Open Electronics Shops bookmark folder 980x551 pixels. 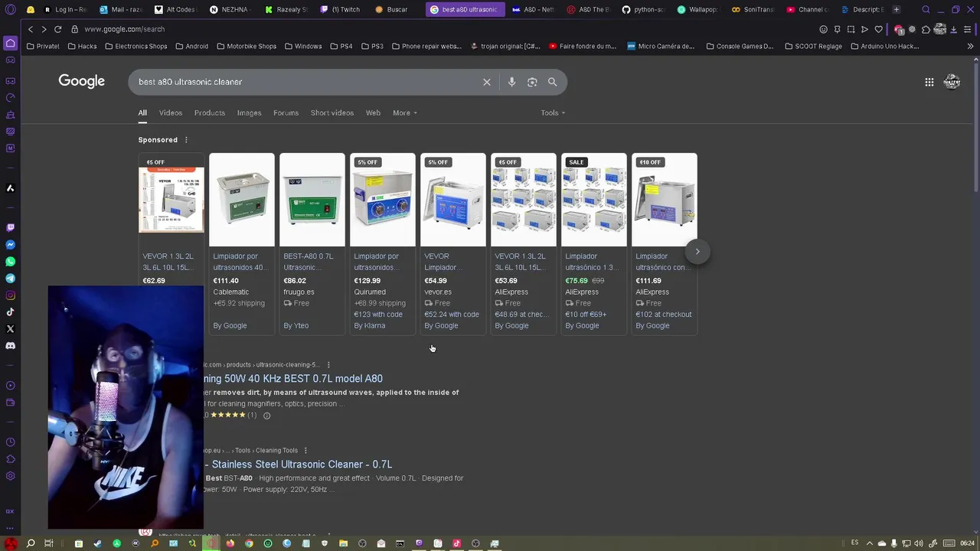pos(136,46)
